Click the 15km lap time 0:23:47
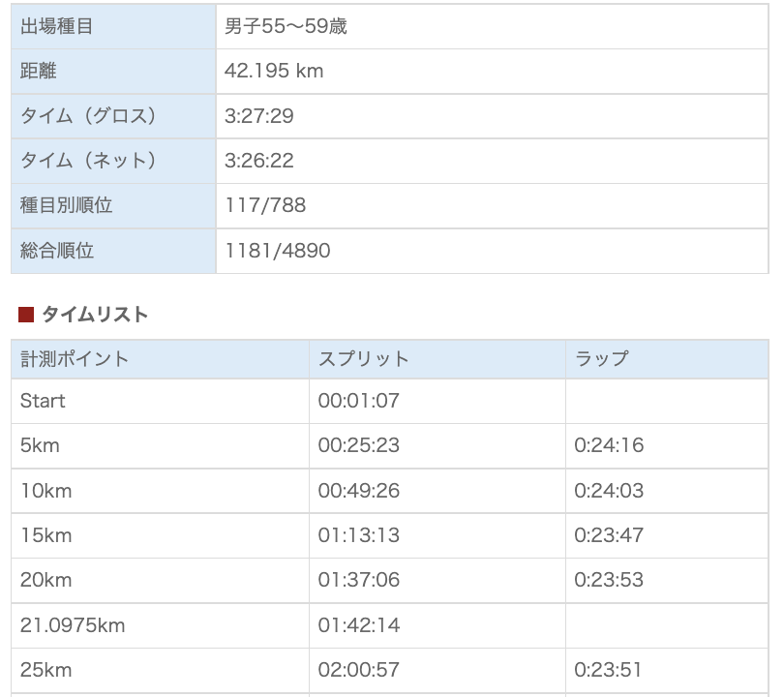Image resolution: width=784 pixels, height=697 pixels. [x=609, y=535]
